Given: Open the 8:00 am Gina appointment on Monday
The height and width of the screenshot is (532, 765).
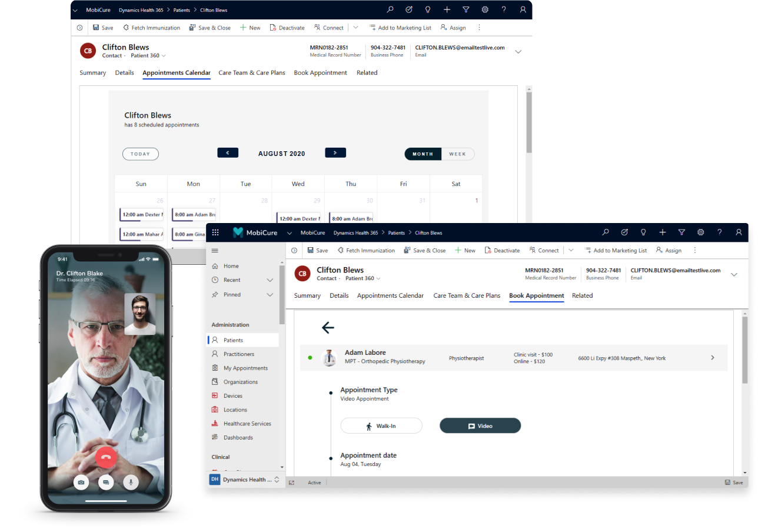Looking at the screenshot, I should click(194, 234).
